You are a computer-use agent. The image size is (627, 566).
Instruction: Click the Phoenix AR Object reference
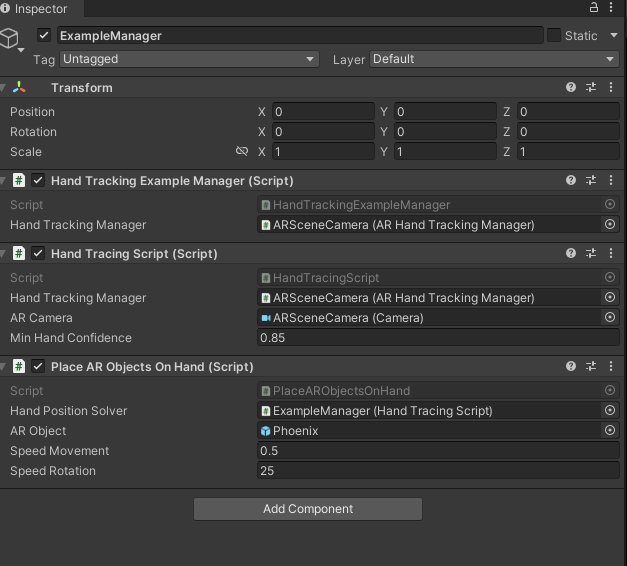429,430
